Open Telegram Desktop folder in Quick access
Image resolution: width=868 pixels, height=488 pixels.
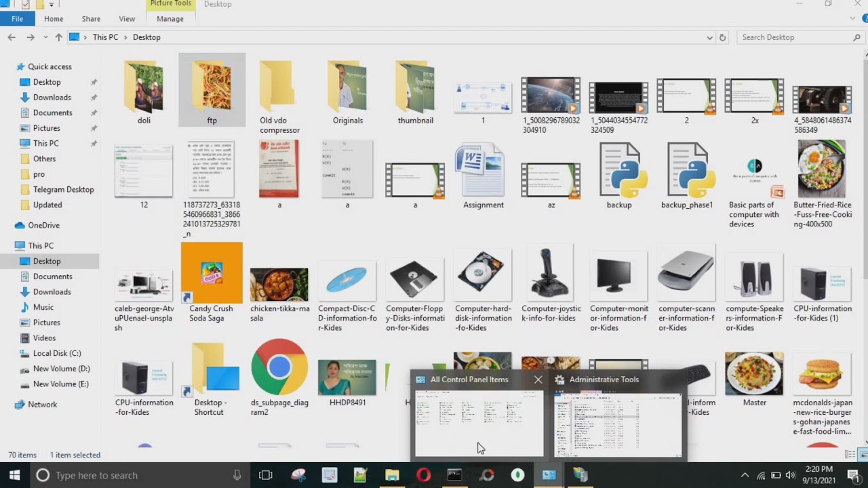coord(63,189)
